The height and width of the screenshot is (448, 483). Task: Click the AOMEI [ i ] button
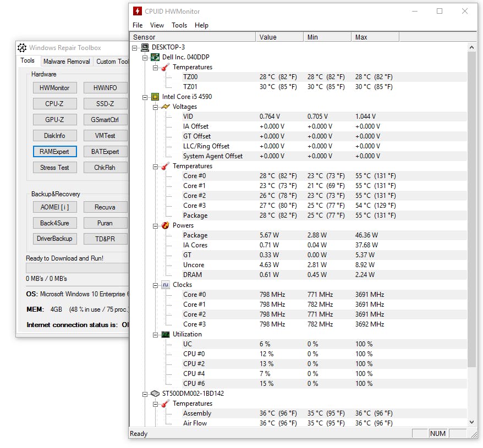[54, 207]
